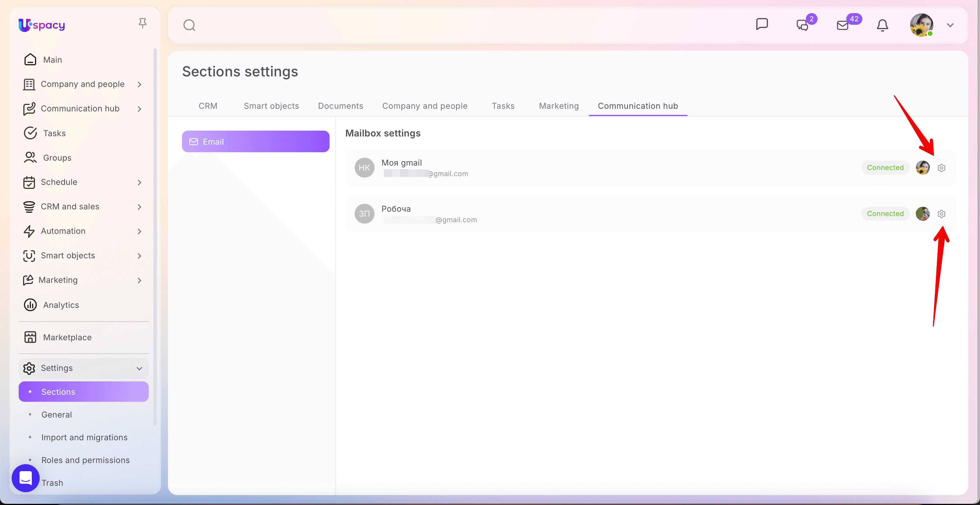The image size is (980, 505).
Task: Click the sidebar vertical scrollbar
Action: tap(155, 236)
